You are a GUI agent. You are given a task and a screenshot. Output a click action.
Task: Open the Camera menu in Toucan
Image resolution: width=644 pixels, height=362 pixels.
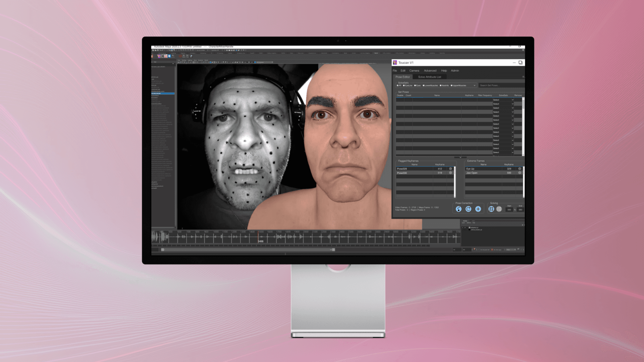pos(414,71)
